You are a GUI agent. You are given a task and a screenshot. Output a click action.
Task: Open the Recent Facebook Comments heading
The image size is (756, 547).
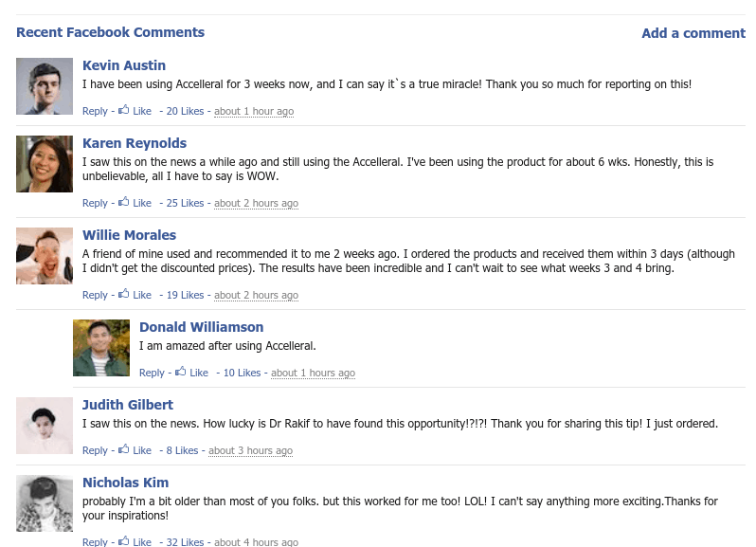[110, 32]
